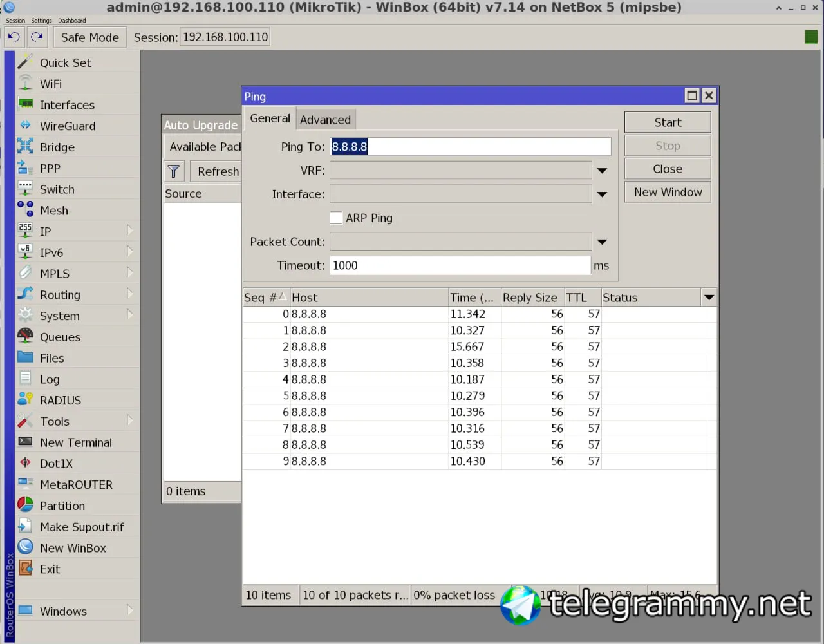Open the Partition pie icon

(25, 505)
